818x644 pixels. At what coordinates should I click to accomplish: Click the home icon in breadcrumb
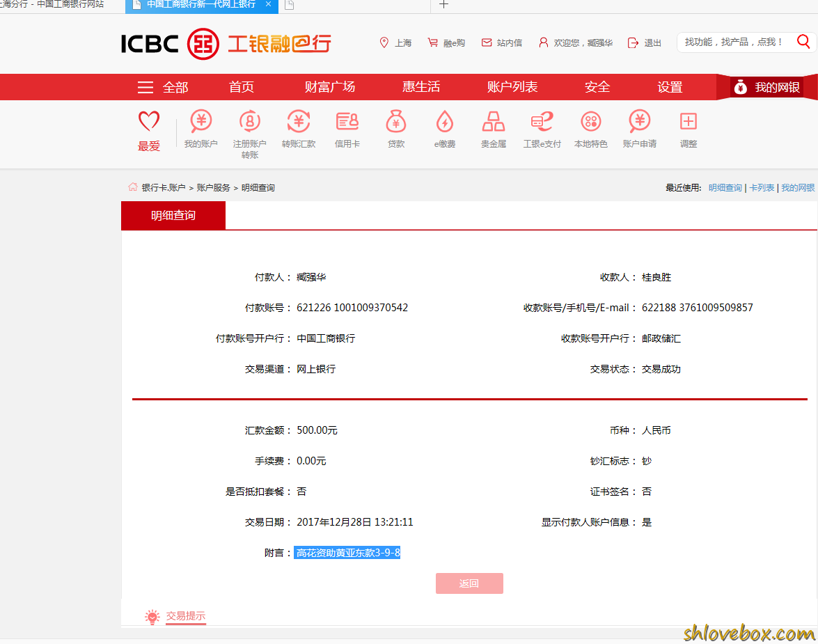click(133, 187)
